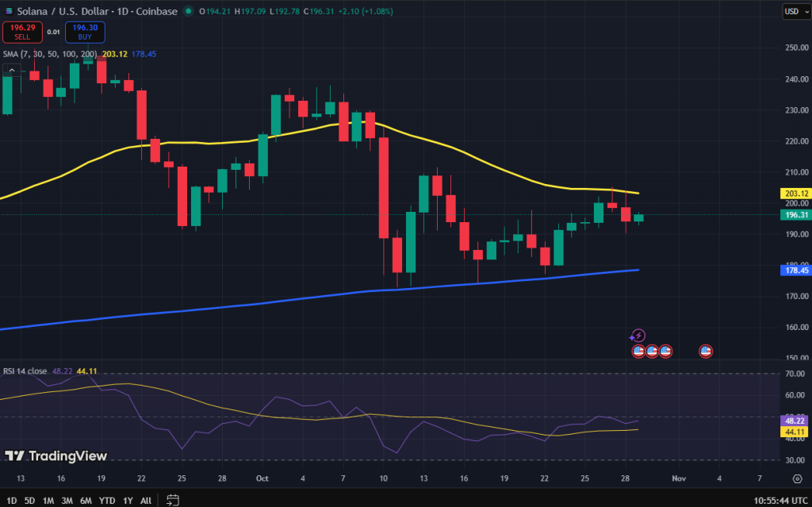The height and width of the screenshot is (507, 812).
Task: Click the rightmost US flag in the cluster
Action: 665,351
